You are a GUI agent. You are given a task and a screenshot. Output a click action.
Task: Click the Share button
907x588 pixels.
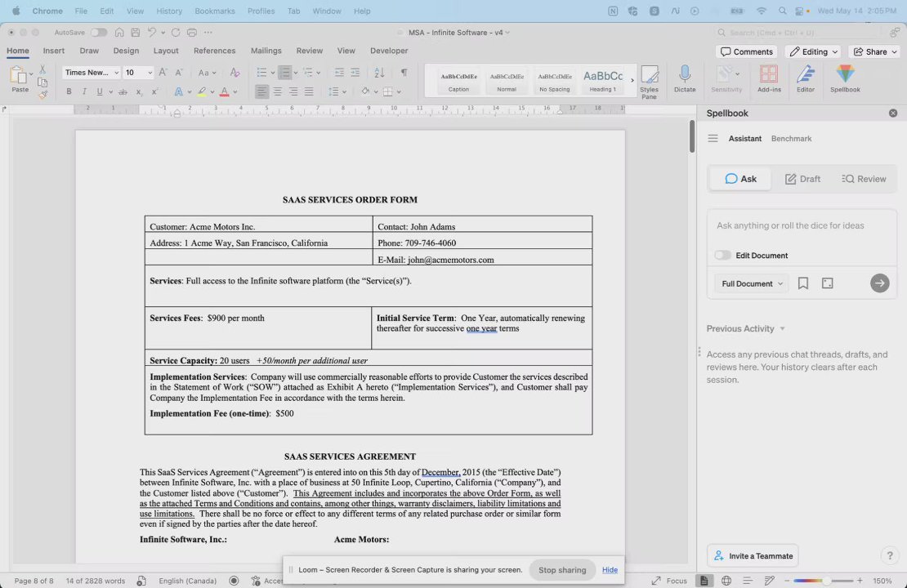point(874,51)
